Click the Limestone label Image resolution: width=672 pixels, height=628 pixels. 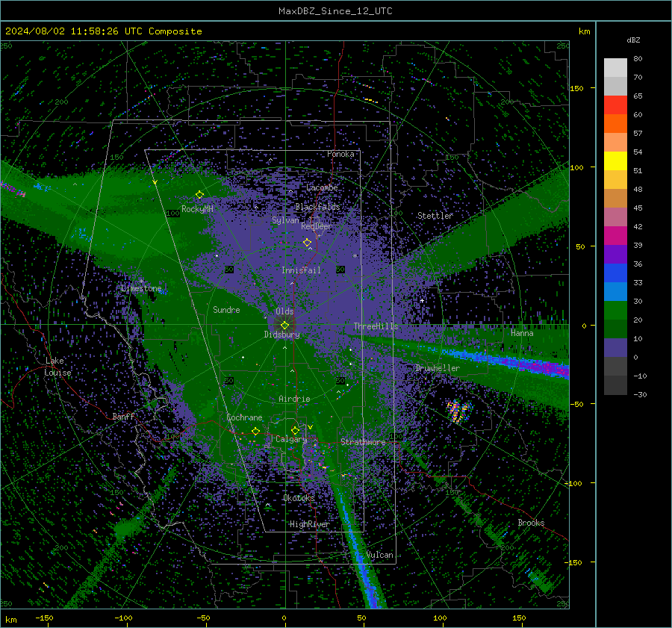[x=141, y=288]
